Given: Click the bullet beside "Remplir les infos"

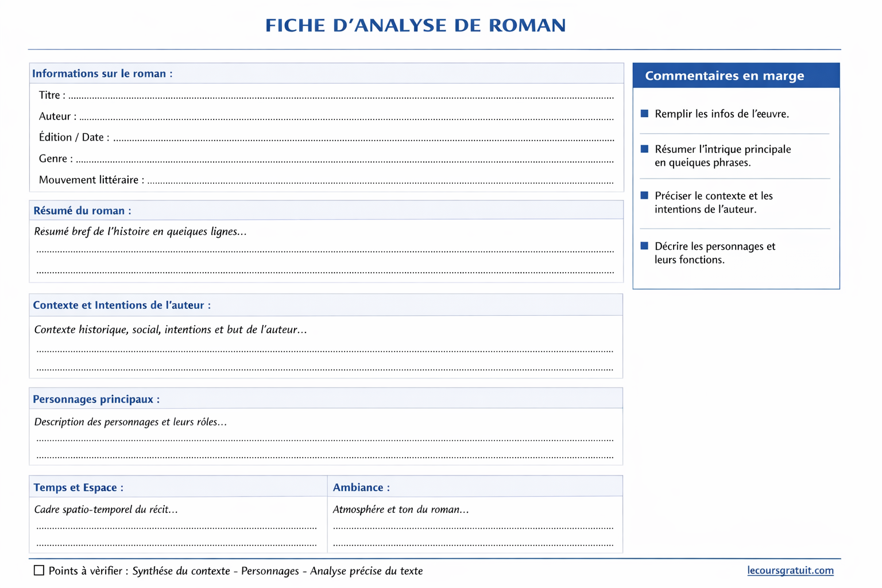Looking at the screenshot, I should 644,114.
